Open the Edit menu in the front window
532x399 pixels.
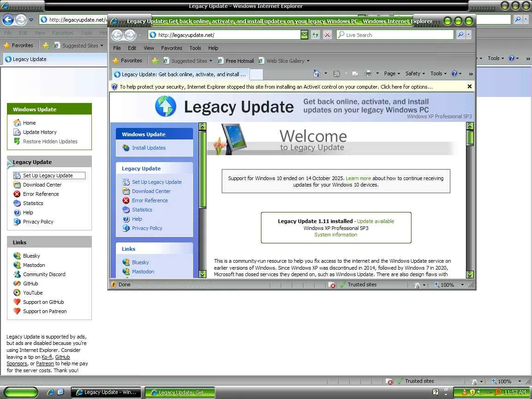coord(132,48)
